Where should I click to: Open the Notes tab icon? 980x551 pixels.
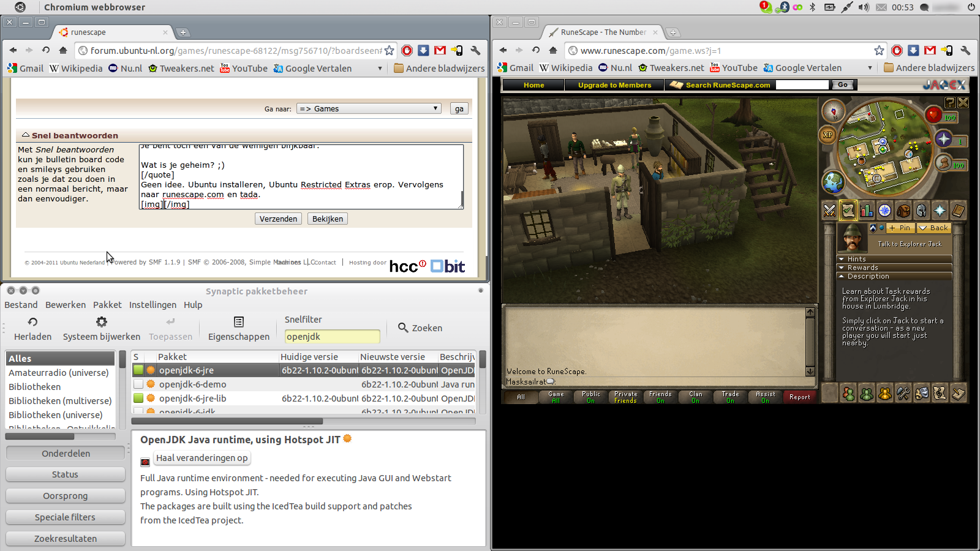click(x=959, y=394)
